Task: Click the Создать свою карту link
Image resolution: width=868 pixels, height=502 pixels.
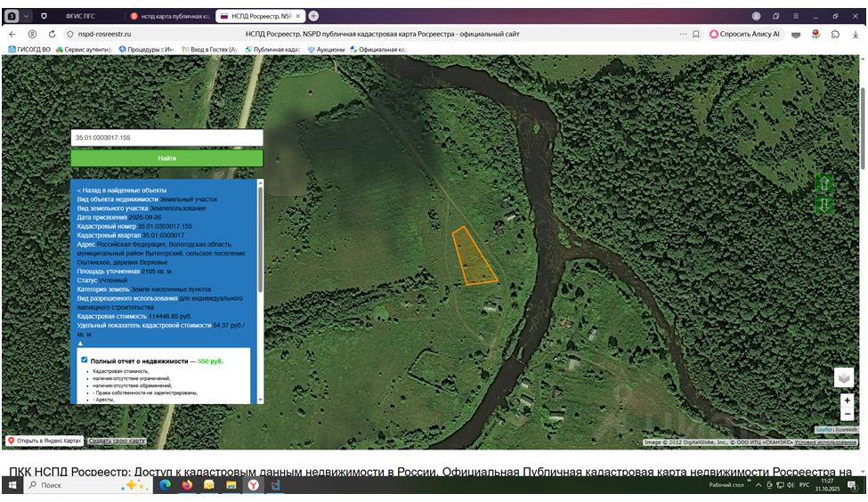Action: (x=117, y=441)
